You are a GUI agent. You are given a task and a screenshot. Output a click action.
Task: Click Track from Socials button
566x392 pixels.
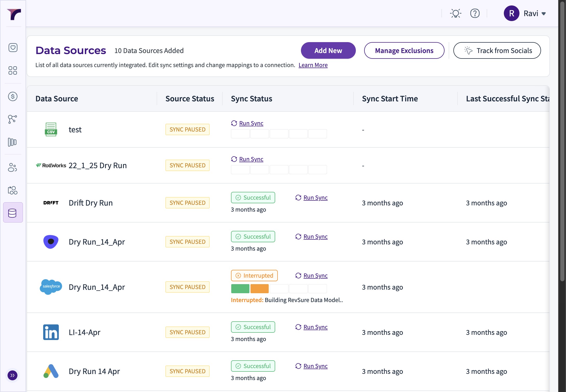point(497,50)
